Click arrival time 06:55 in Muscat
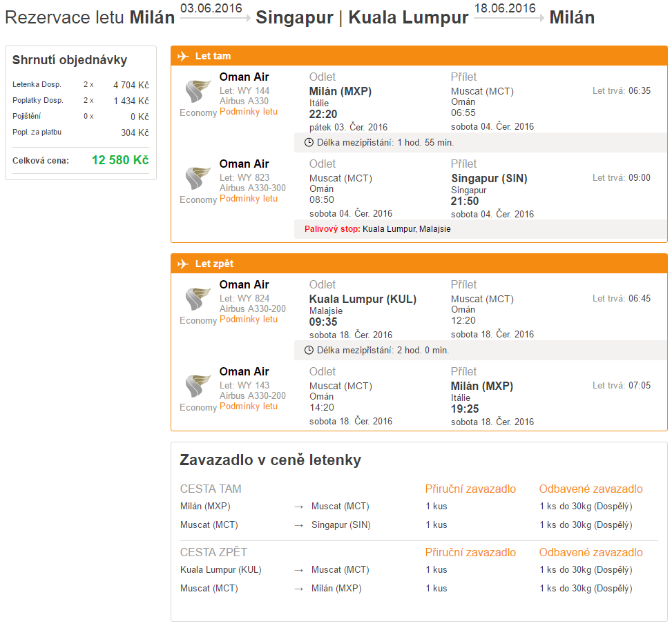Viewport: 672px width, 628px height. (463, 113)
